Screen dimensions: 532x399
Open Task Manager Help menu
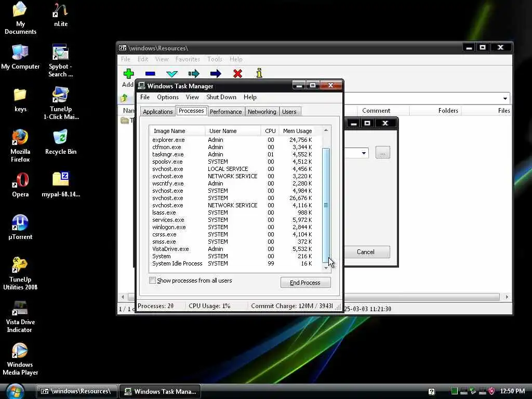click(250, 97)
